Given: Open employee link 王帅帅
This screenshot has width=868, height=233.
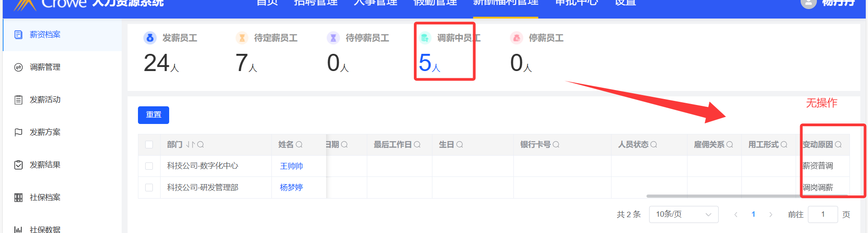Looking at the screenshot, I should point(291,166).
